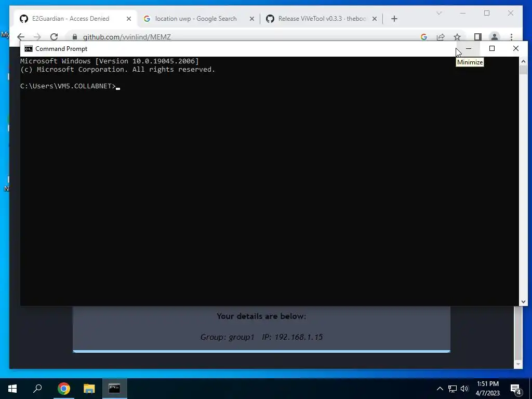Reload the current Chrome page
This screenshot has height=399, width=532.
pyautogui.click(x=54, y=37)
